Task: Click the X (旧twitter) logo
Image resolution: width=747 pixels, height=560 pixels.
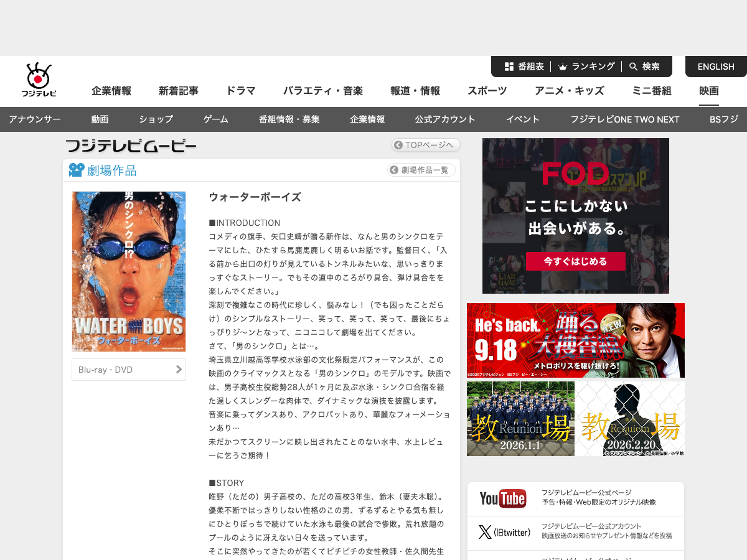Action: 504,533
